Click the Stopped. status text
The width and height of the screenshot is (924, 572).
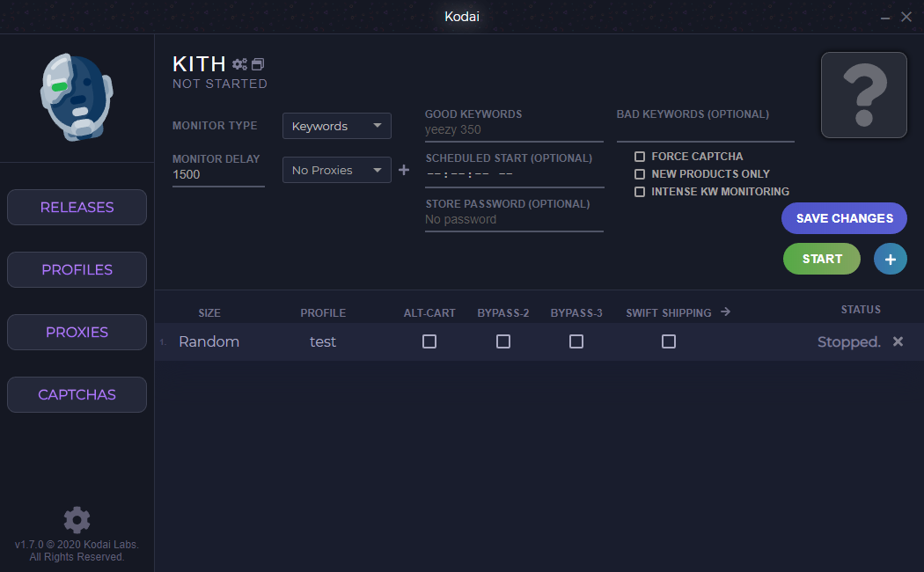848,342
